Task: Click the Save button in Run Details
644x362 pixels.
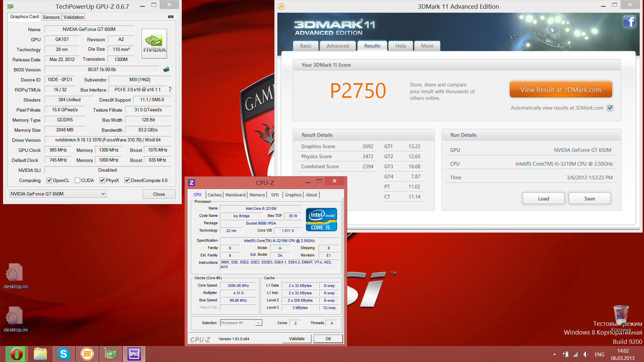Action: [x=590, y=198]
